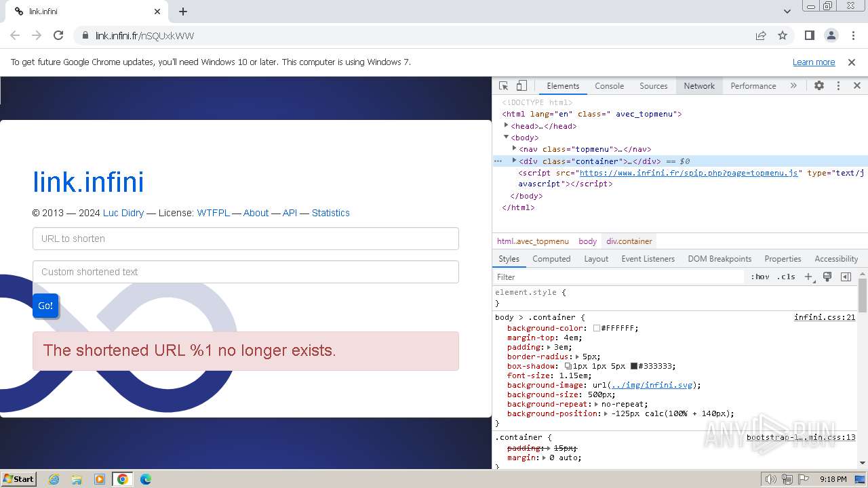The width and height of the screenshot is (868, 488).
Task: Reload the page
Action: [x=58, y=35]
